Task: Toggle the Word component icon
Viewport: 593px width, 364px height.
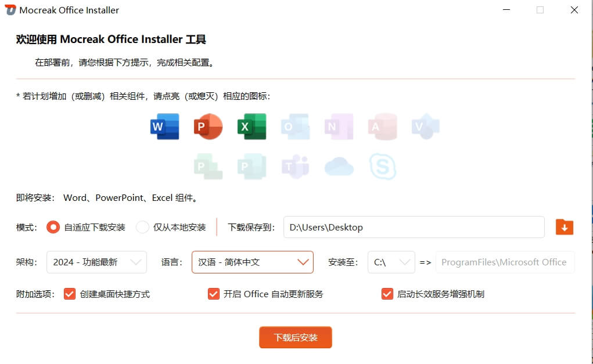Action: click(164, 127)
